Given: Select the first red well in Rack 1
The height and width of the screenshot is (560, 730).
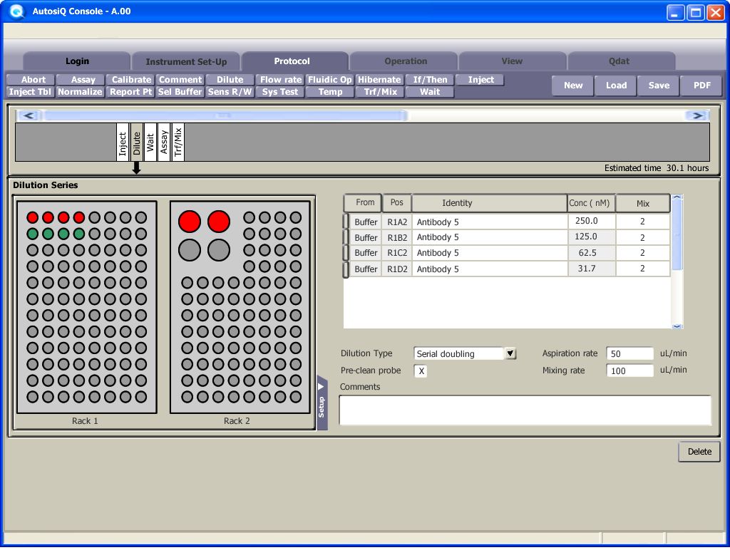Looking at the screenshot, I should click(32, 217).
